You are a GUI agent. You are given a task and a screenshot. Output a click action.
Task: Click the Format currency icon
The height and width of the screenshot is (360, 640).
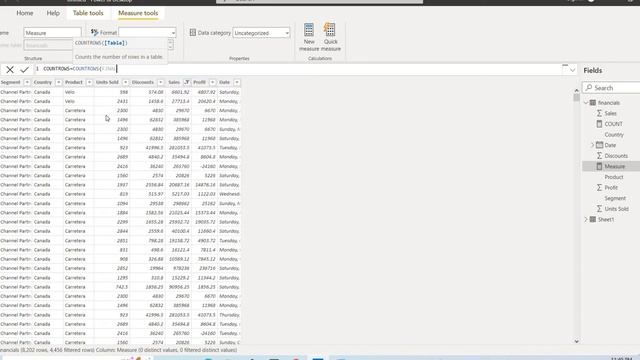tap(95, 32)
